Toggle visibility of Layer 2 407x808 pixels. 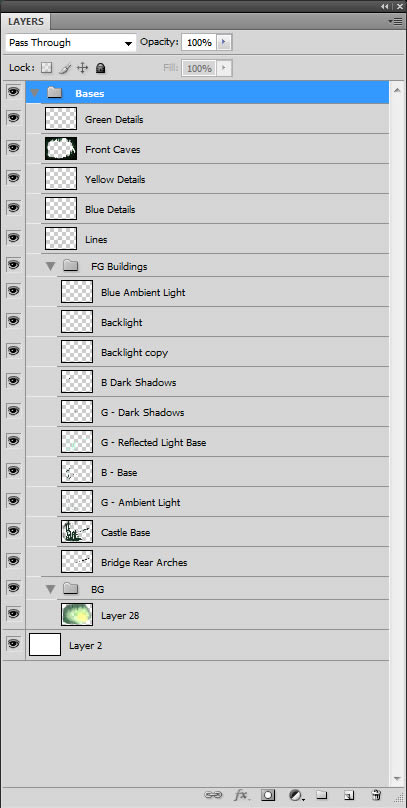(13, 644)
